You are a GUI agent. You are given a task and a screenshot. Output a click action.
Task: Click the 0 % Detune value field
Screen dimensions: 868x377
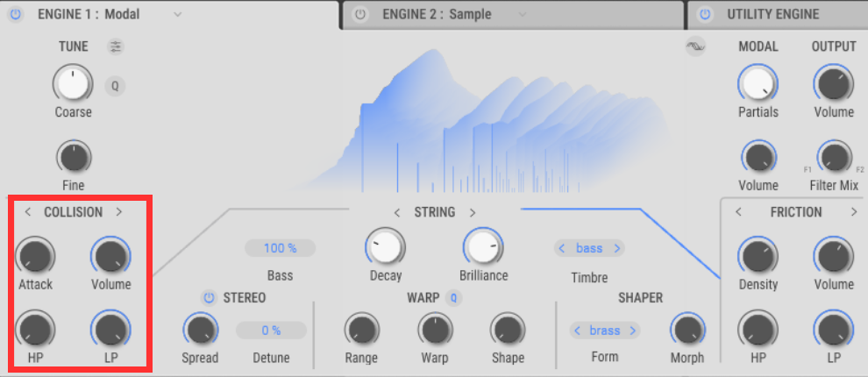point(271,331)
